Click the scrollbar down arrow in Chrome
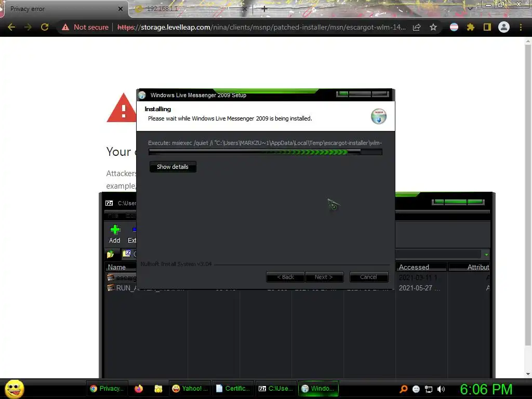The height and width of the screenshot is (399, 532). click(528, 374)
